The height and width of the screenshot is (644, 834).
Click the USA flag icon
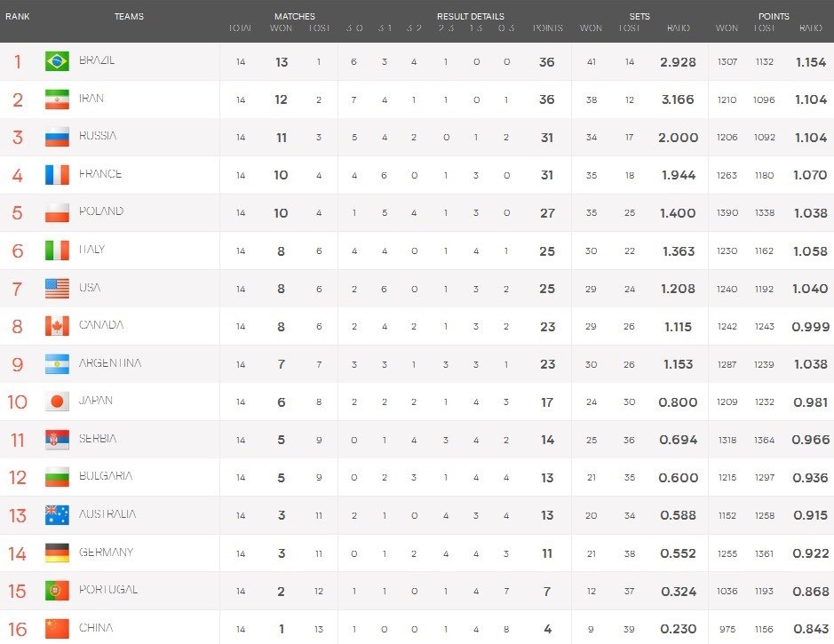(x=57, y=289)
